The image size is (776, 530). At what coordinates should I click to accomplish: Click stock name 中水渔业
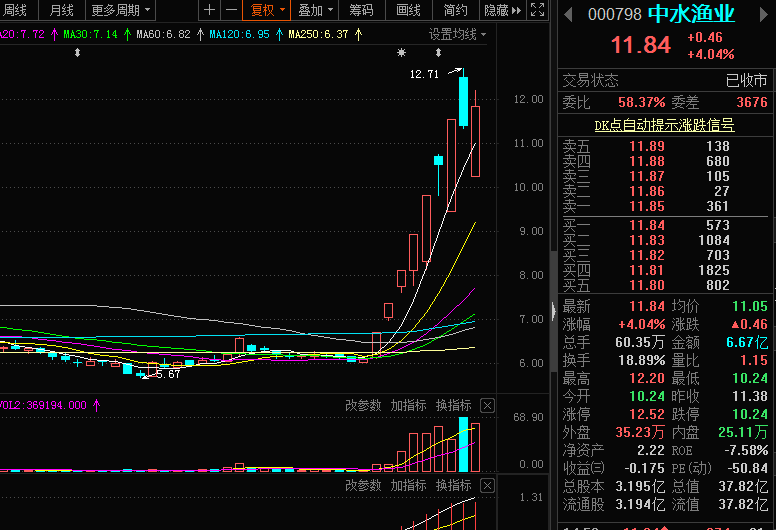[691, 14]
